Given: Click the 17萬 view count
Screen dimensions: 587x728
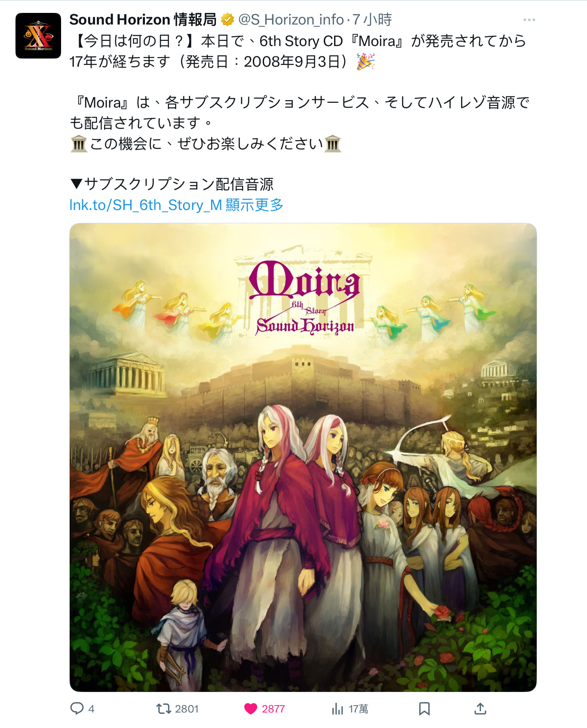Looking at the screenshot, I should (358, 709).
